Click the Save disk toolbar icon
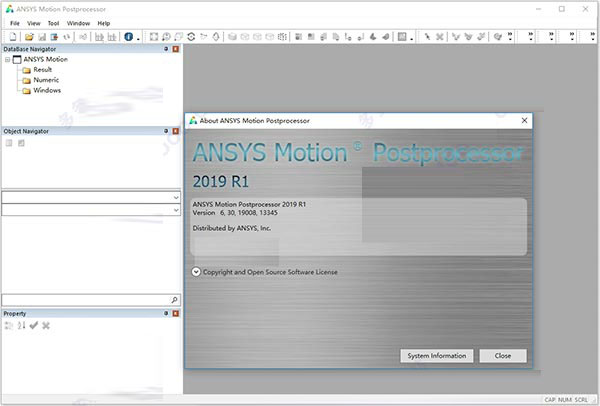Screen dimensions: 600x406 coord(42,37)
